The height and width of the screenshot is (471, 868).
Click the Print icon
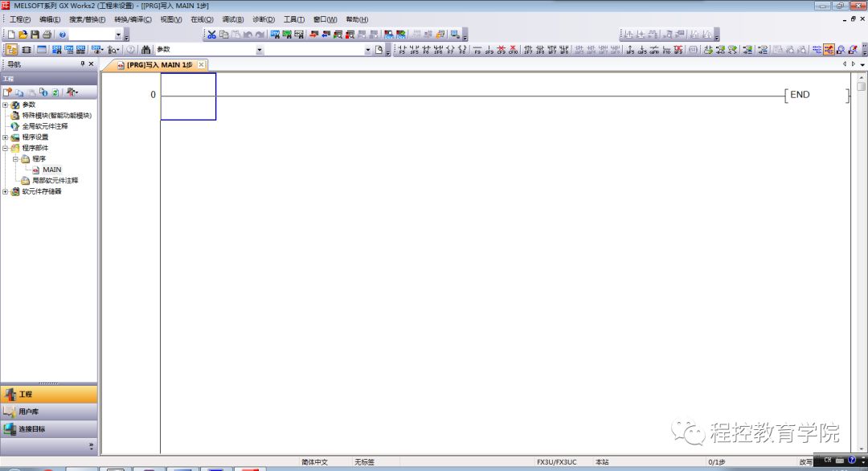(47, 35)
